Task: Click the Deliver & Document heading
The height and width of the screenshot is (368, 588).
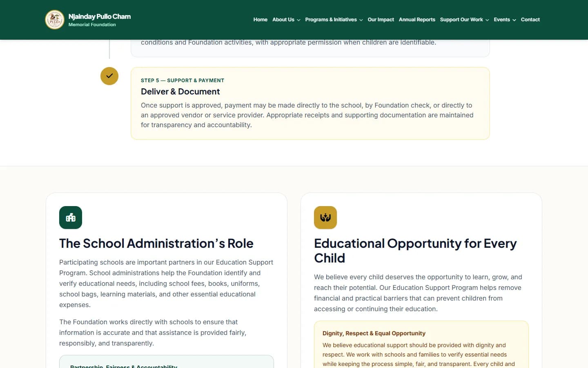Action: coord(180,92)
